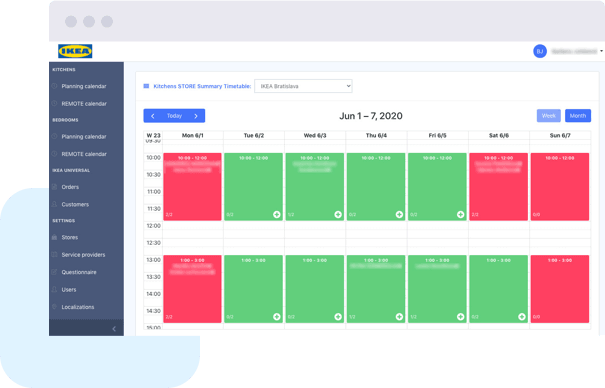This screenshot has width=605, height=388.
Task: Open Sun 6/7 10:00-12:00 red slot
Action: tap(560, 187)
